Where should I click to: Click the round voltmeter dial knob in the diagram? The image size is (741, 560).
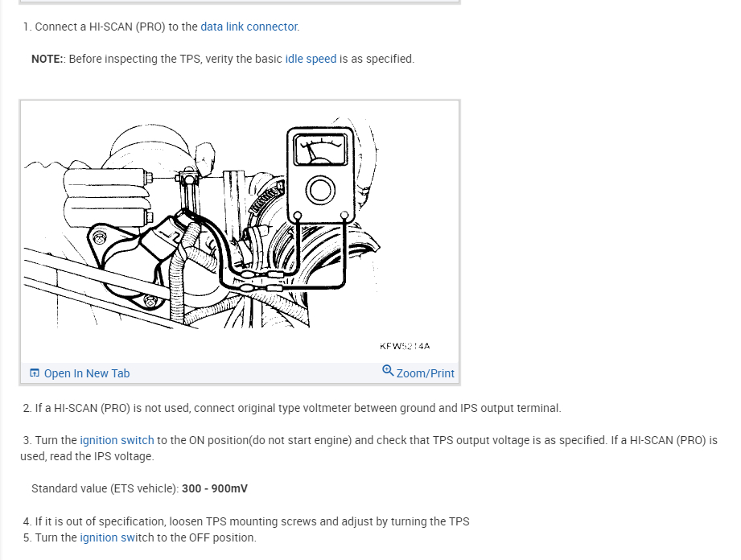[320, 191]
